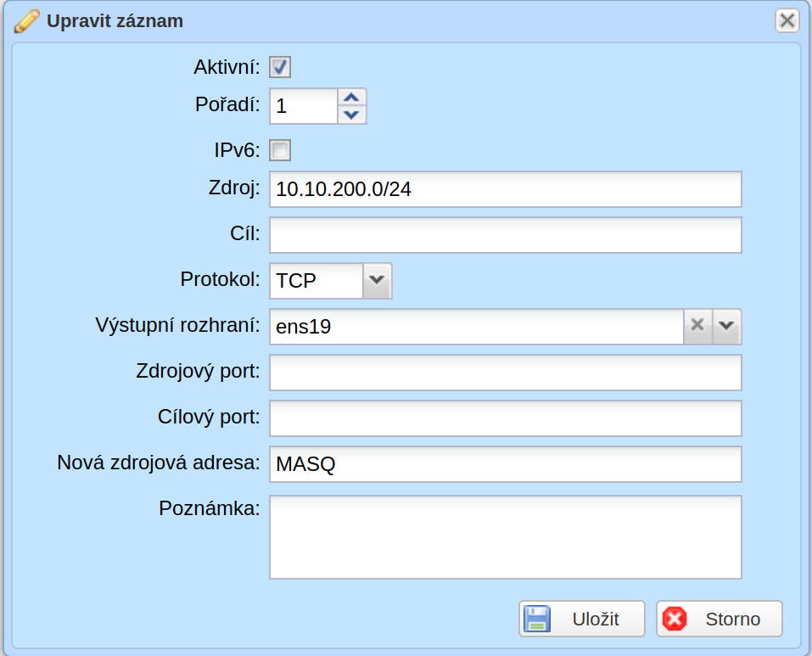The image size is (812, 656).
Task: Click the Cílový port field
Action: [x=506, y=418]
